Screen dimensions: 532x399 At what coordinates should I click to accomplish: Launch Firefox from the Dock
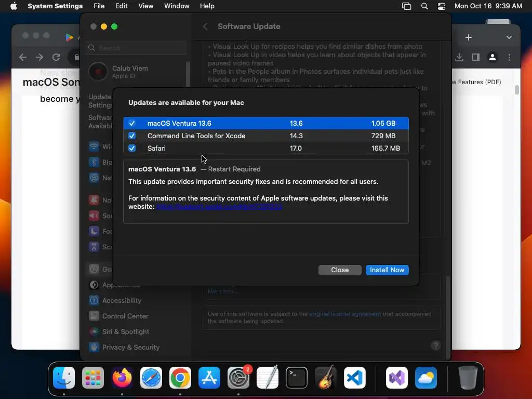tap(122, 378)
